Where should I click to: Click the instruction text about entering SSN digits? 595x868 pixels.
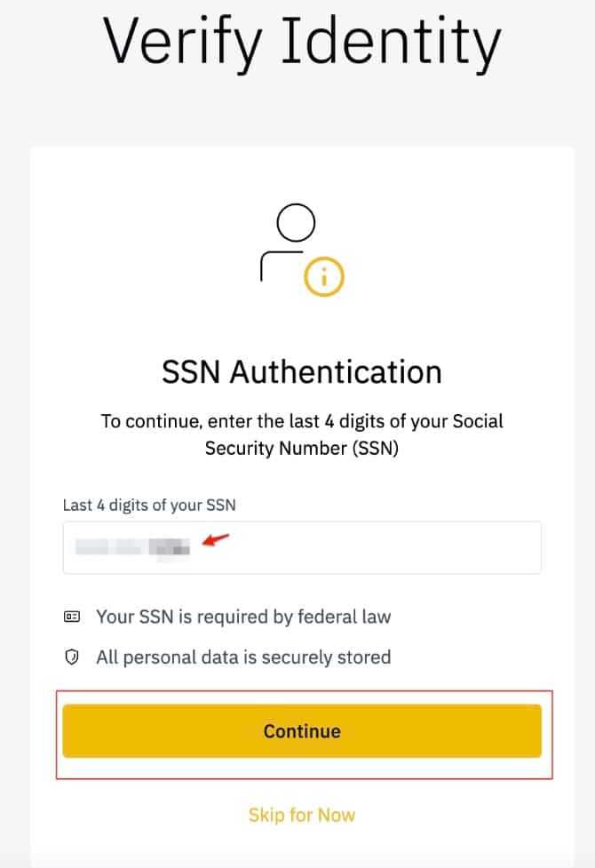pyautogui.click(x=301, y=434)
